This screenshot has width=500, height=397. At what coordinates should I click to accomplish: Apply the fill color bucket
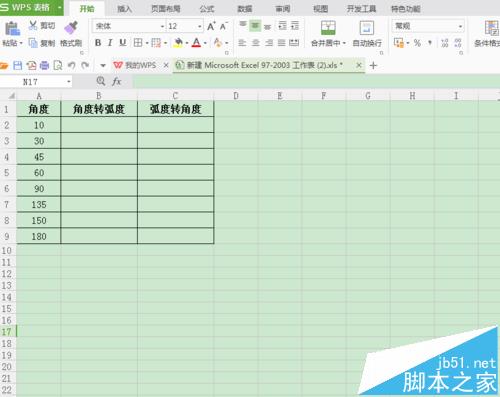(x=178, y=43)
